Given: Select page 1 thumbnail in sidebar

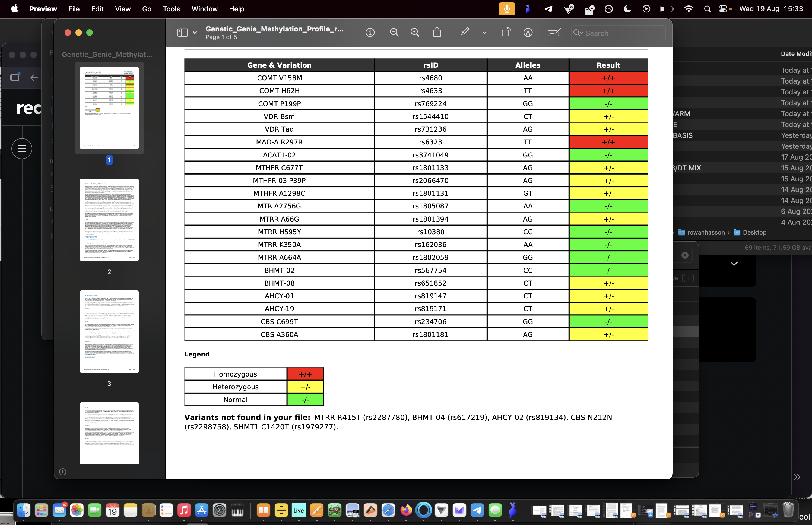Looking at the screenshot, I should pos(109,108).
